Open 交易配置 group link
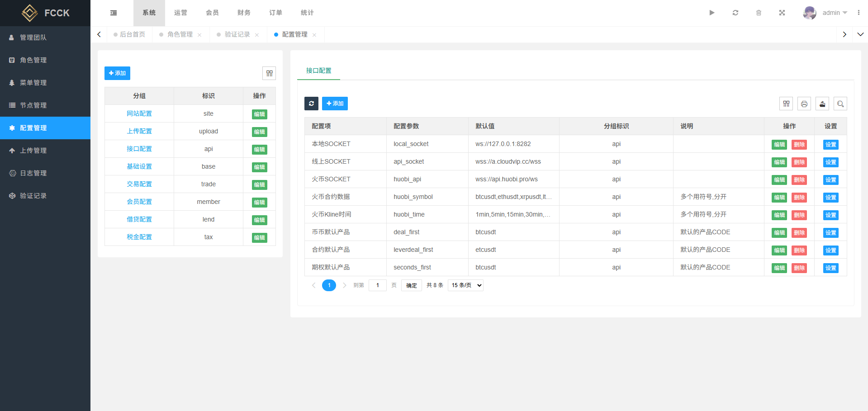Screen dimensions: 868x411 pyautogui.click(x=139, y=184)
